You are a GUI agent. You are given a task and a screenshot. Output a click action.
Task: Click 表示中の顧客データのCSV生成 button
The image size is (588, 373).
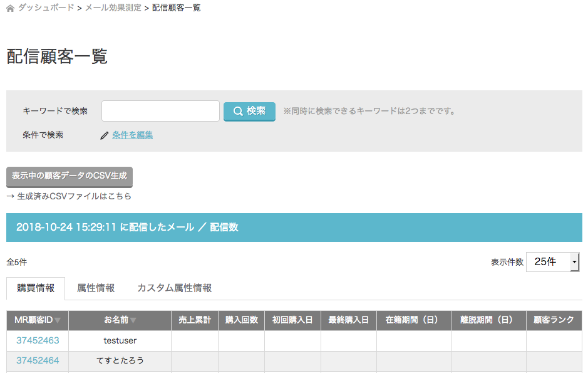70,176
